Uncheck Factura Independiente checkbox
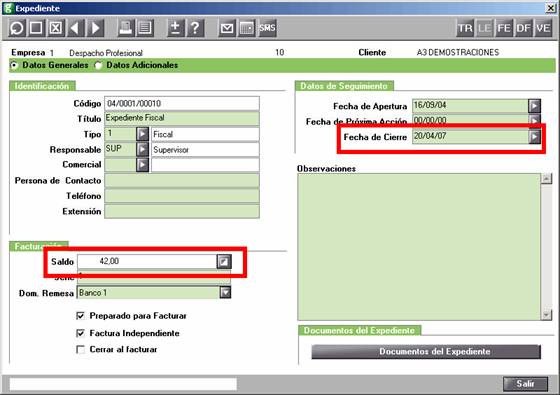560x395 pixels. [81, 333]
